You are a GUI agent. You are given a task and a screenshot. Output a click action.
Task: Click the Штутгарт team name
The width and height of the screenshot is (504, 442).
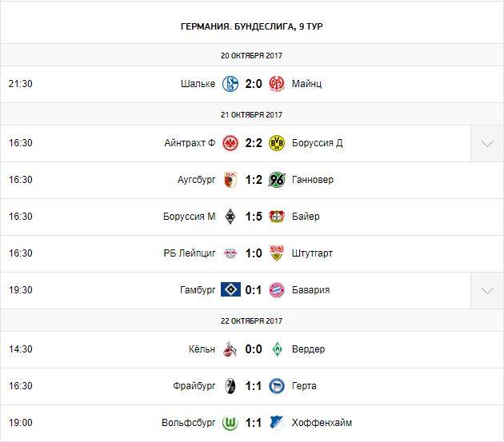[x=313, y=253]
